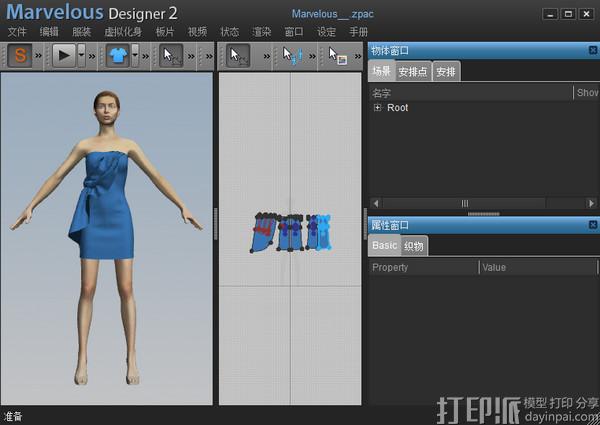The width and height of the screenshot is (600, 425).
Task: Click the orange S synchronize toolbar icon
Action: coord(20,56)
